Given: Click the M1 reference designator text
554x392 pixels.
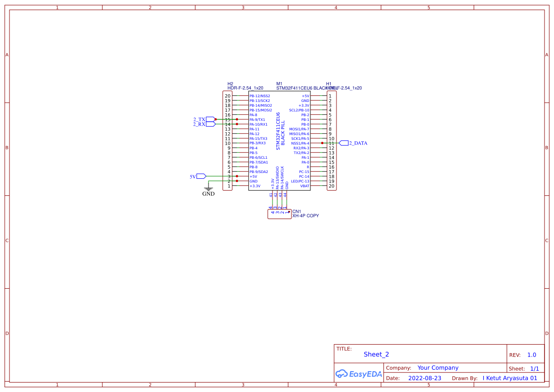Looking at the screenshot, I should click(x=279, y=82).
